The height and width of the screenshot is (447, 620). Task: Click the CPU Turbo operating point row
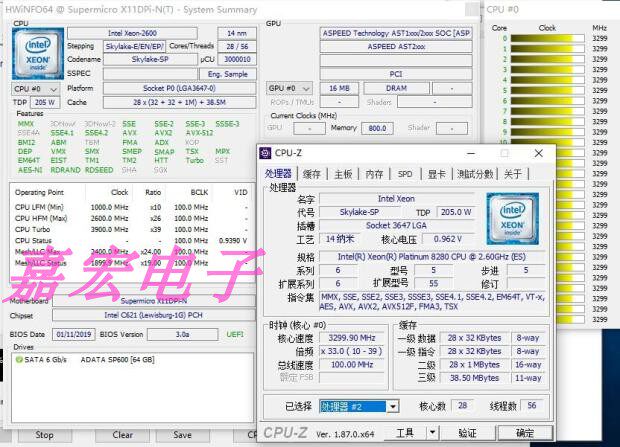click(130, 229)
